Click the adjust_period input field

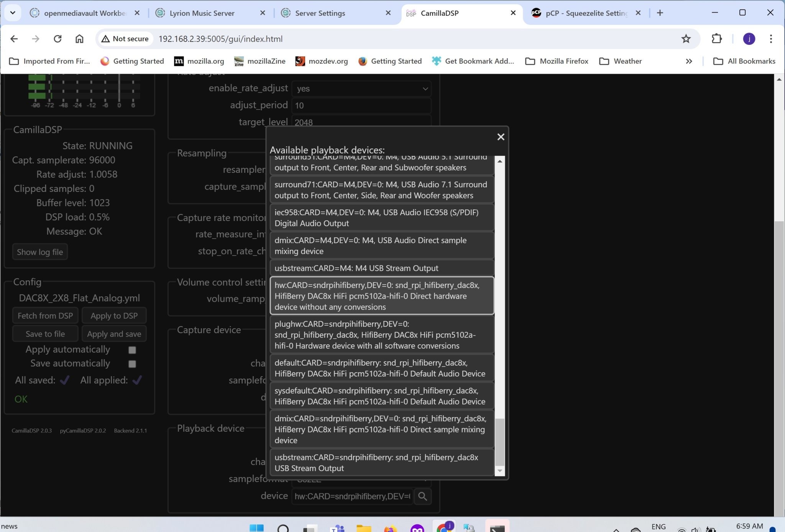(x=361, y=105)
